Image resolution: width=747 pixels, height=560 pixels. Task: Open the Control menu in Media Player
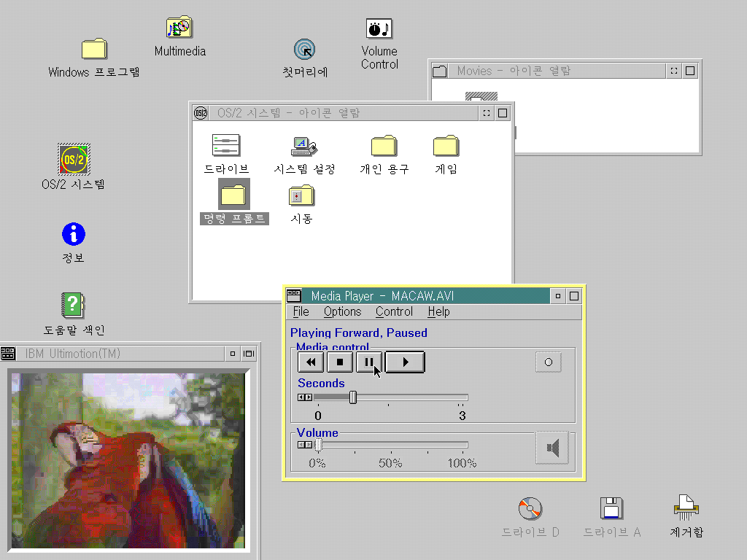[394, 311]
